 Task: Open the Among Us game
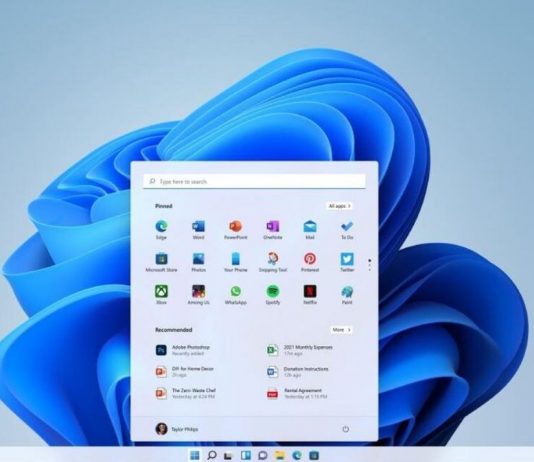(199, 295)
